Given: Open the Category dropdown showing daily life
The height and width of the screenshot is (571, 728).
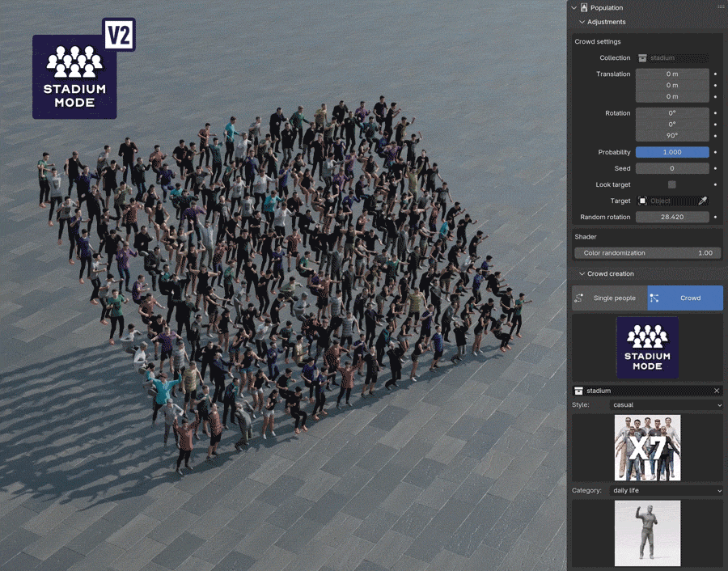Looking at the screenshot, I should pyautogui.click(x=668, y=490).
